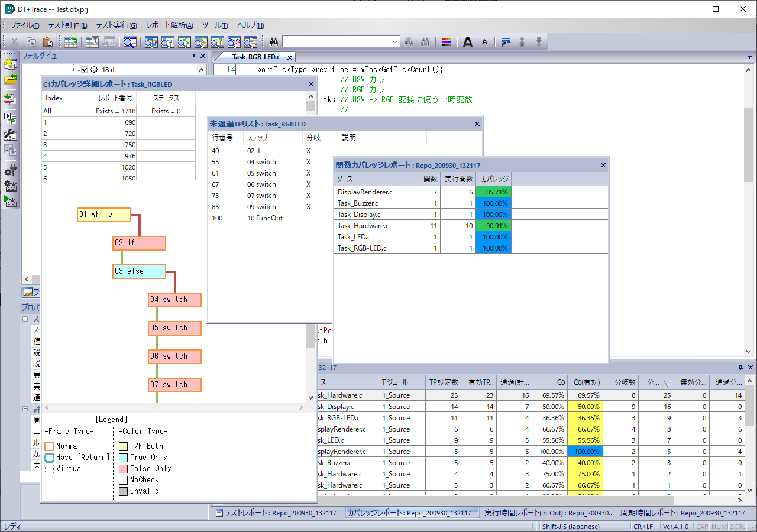Screen dimensions: 757x532
Task: Click the paste clipboard icon in toolbar
Action: point(48,42)
